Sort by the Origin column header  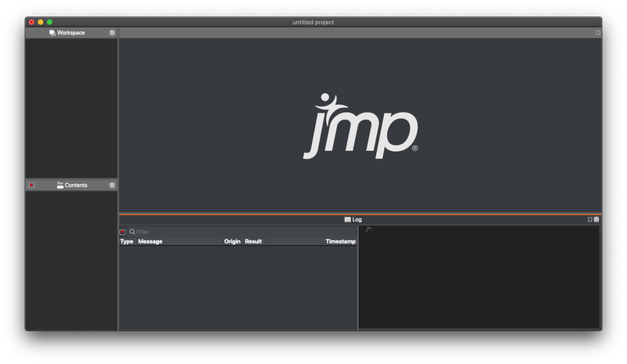(x=232, y=241)
